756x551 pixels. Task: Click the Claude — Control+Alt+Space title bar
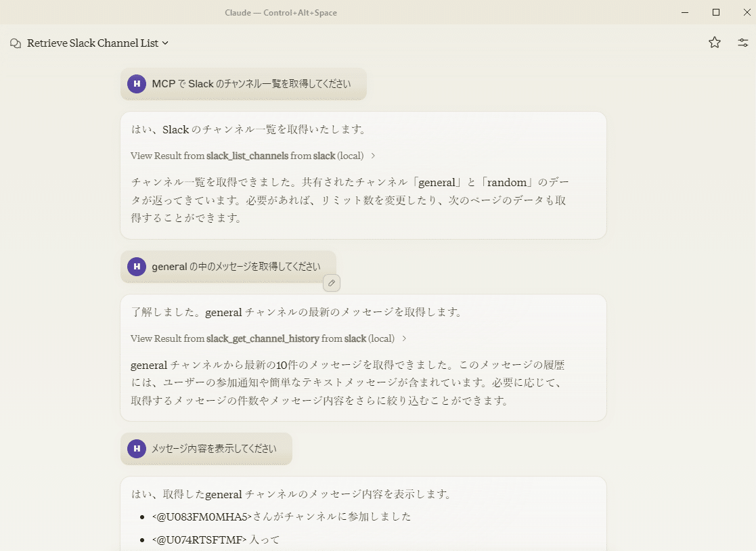[281, 13]
